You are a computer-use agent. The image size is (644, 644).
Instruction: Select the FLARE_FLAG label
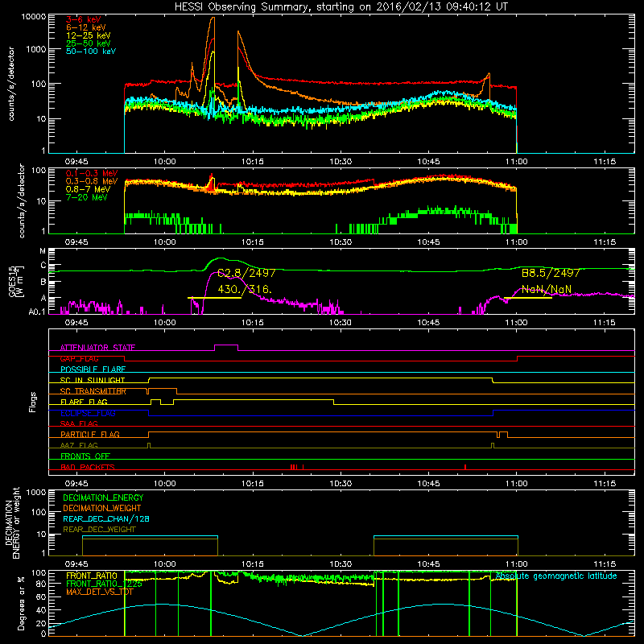coord(84,402)
